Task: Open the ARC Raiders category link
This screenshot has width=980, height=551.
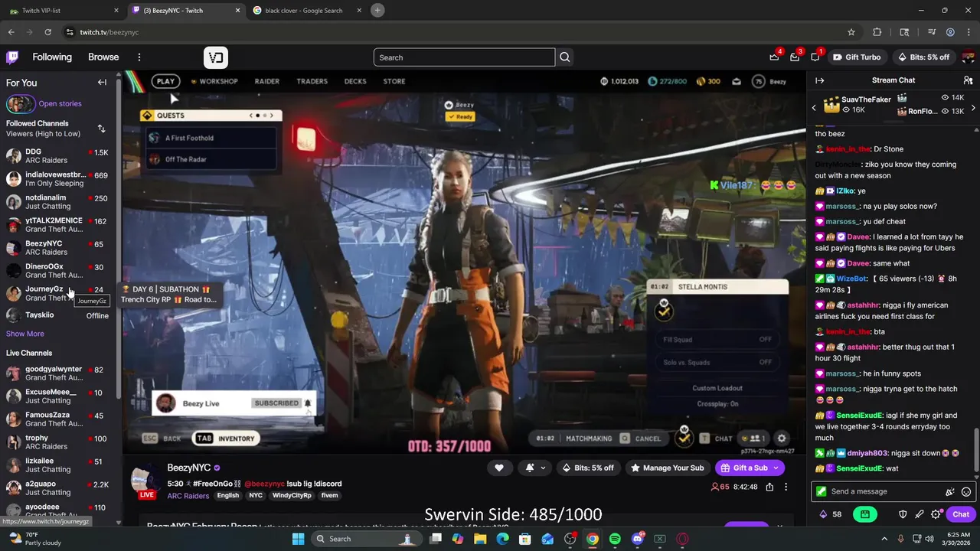Action: (x=188, y=496)
